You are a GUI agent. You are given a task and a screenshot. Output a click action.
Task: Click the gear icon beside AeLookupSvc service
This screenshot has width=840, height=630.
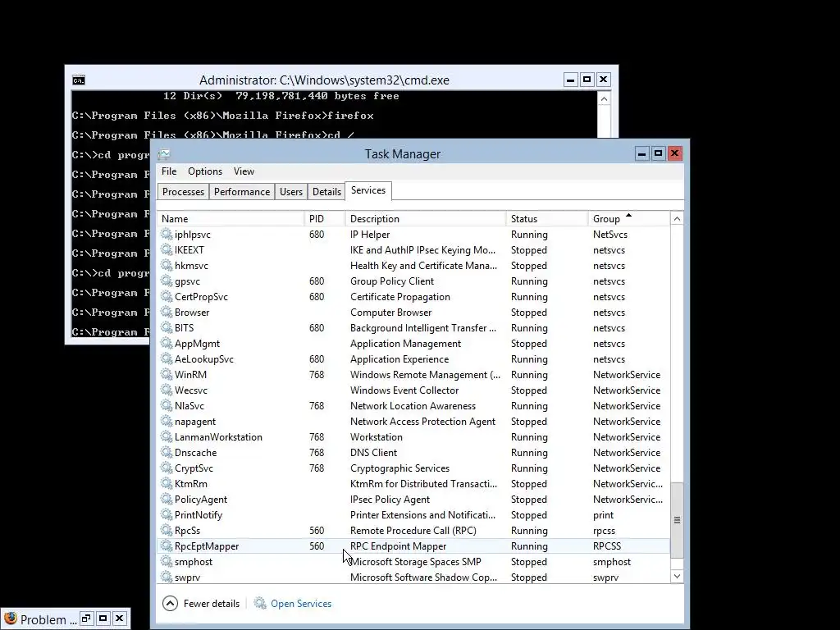tap(167, 358)
